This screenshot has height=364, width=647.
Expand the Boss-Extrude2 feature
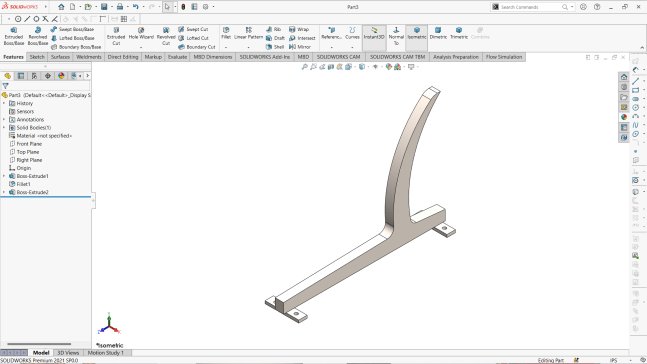[4, 192]
